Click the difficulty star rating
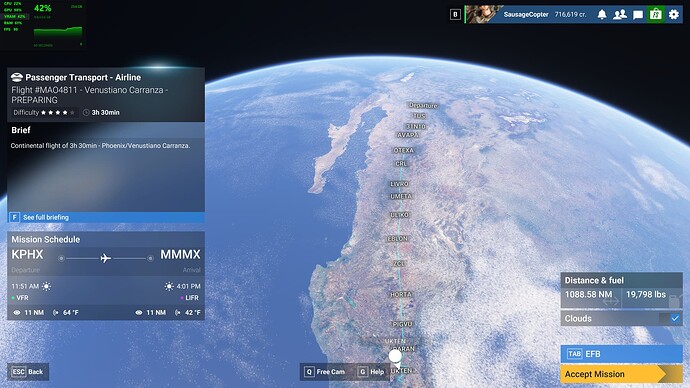 pos(58,113)
